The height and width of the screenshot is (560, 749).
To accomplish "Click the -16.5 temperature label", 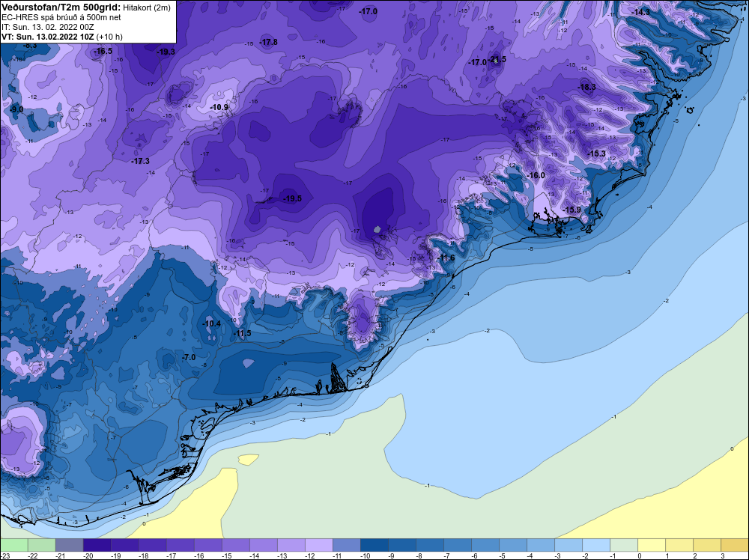I will [103, 51].
